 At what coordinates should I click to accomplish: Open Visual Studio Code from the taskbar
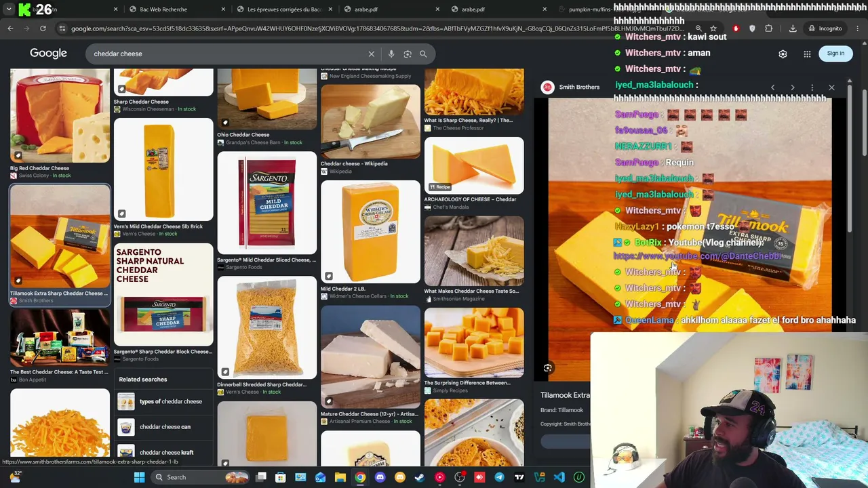coord(559,477)
